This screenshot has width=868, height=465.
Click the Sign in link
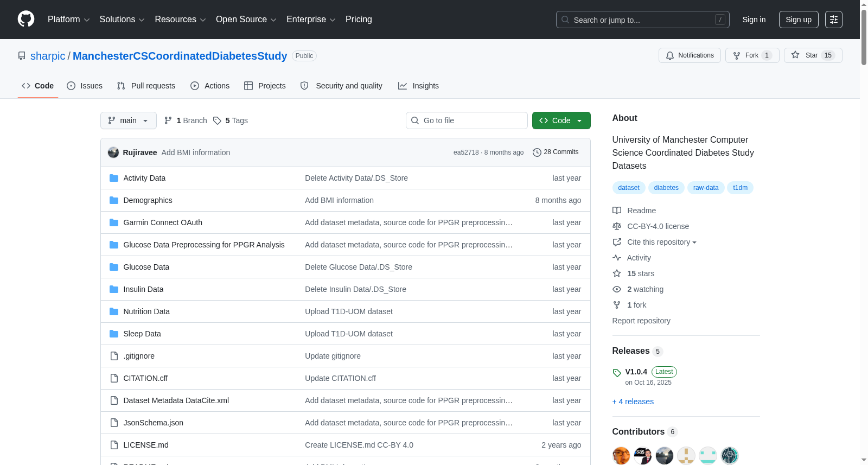click(x=754, y=20)
